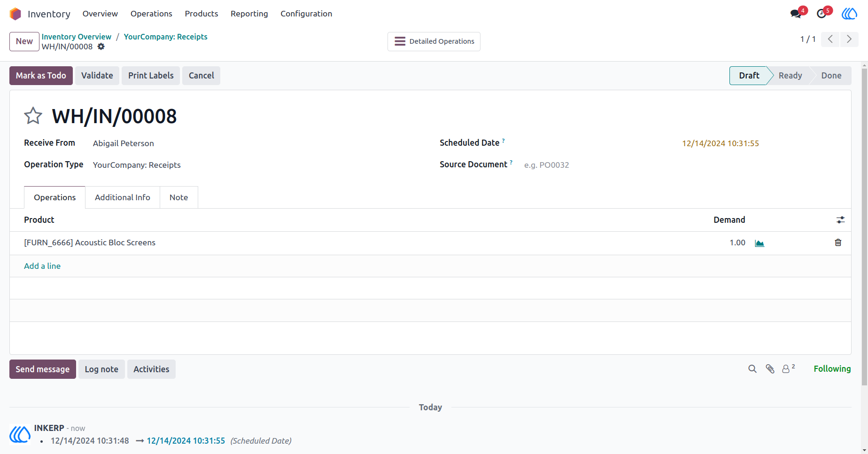The height and width of the screenshot is (454, 868).
Task: Show Source Document help tooltip mark
Action: point(511,162)
